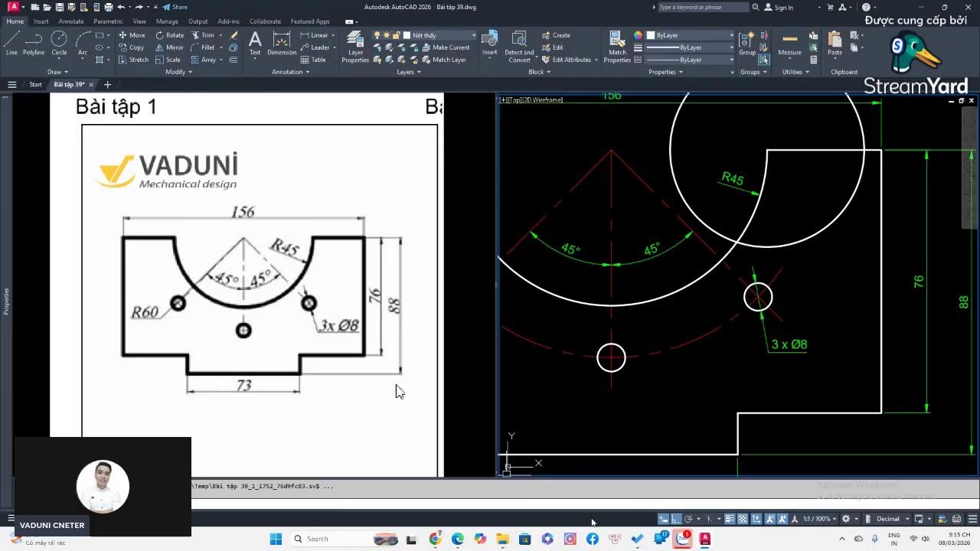Select the Text annotation tool
The width and height of the screenshot is (980, 551).
(255, 44)
